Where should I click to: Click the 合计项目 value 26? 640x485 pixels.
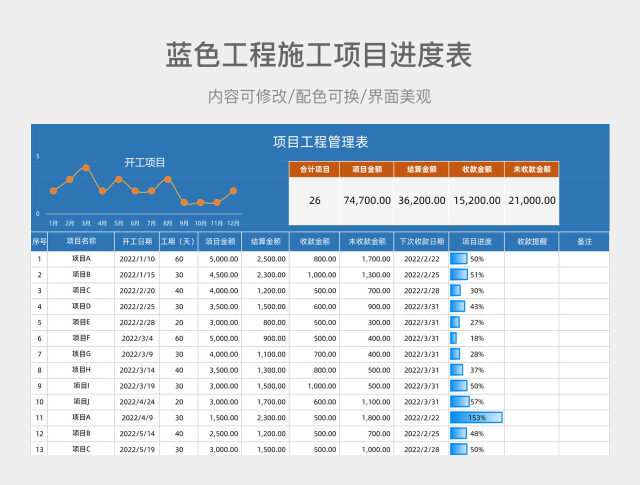[x=315, y=201]
